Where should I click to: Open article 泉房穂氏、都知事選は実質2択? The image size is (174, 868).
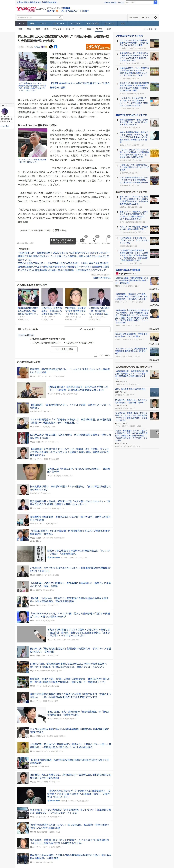coord(70,371)
